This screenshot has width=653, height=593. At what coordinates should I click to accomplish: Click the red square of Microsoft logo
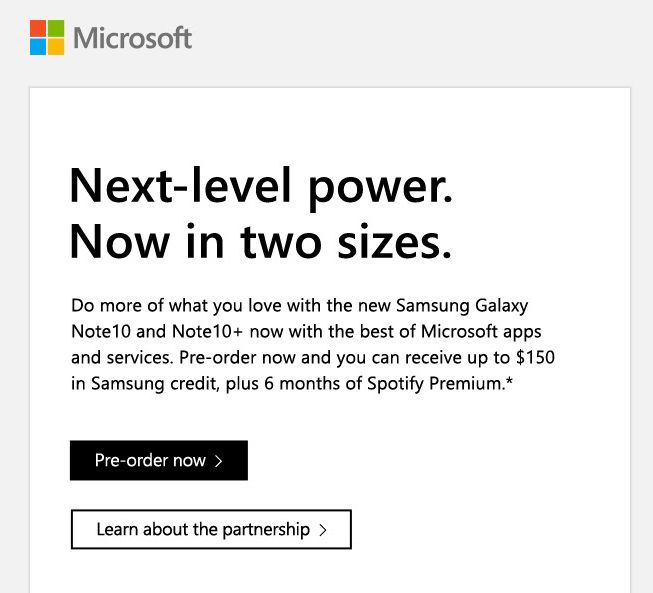pos(38,28)
